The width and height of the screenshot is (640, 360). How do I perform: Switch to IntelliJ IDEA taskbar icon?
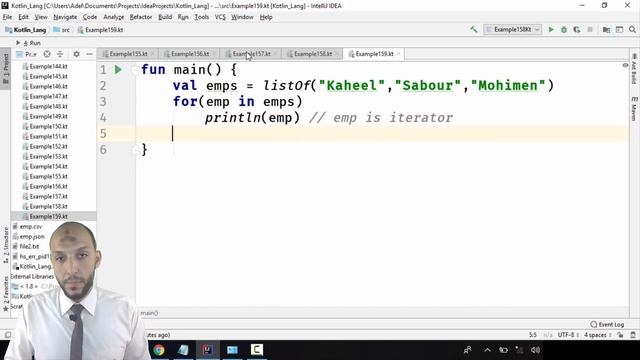tap(207, 350)
